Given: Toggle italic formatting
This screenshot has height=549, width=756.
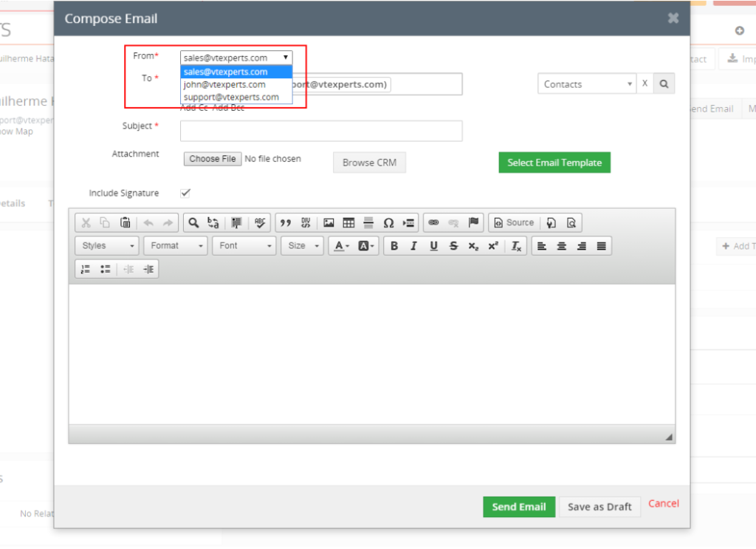Looking at the screenshot, I should tap(413, 246).
